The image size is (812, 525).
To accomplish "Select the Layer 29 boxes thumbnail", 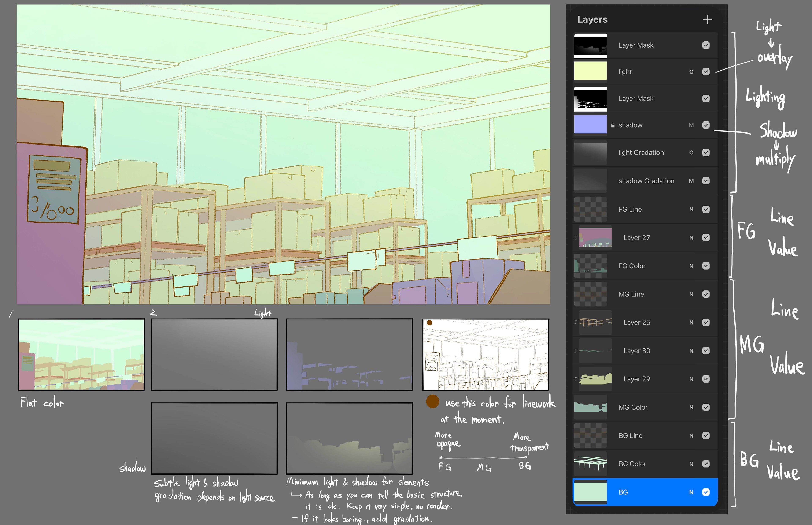I will coord(595,379).
